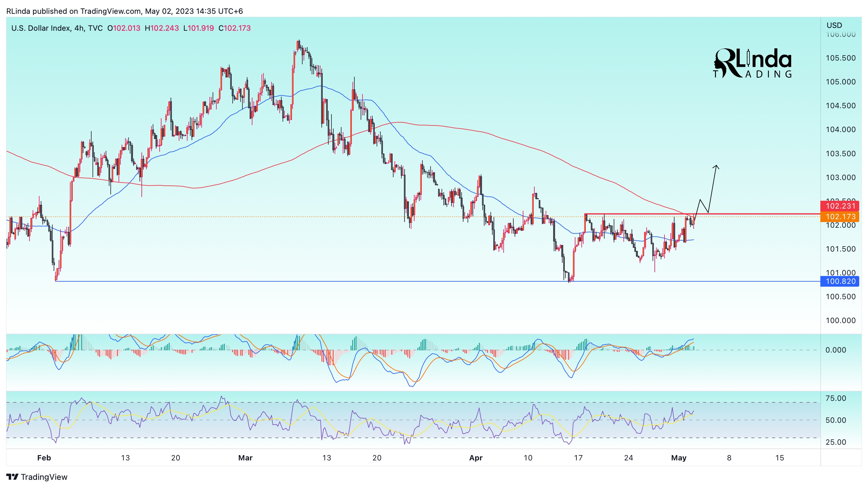
Task: Click the USD currency label on price axis
Action: point(834,25)
